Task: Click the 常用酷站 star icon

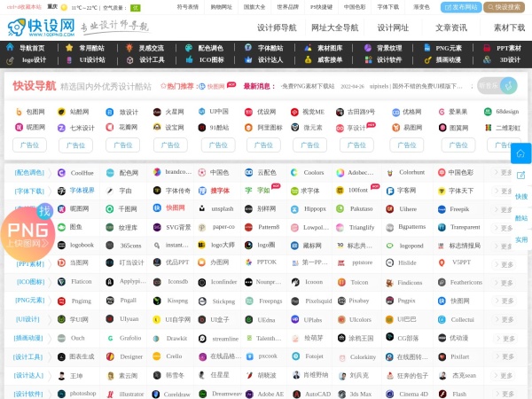Action: point(69,48)
